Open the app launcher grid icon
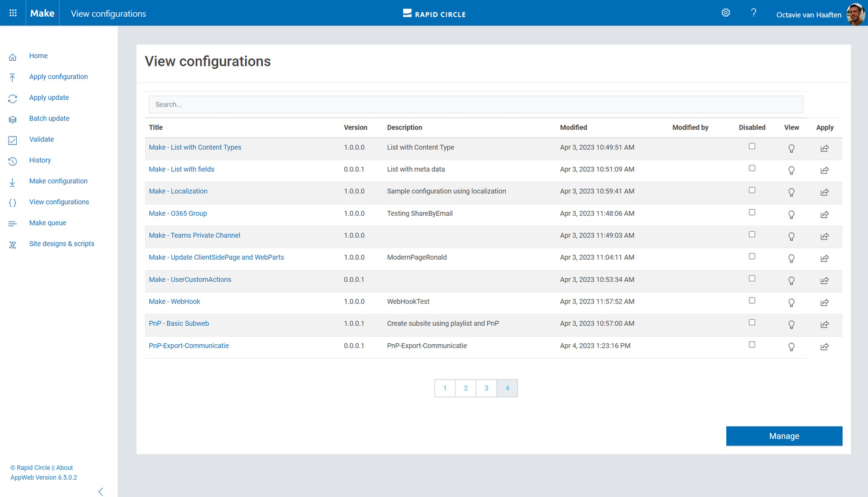 [x=13, y=13]
